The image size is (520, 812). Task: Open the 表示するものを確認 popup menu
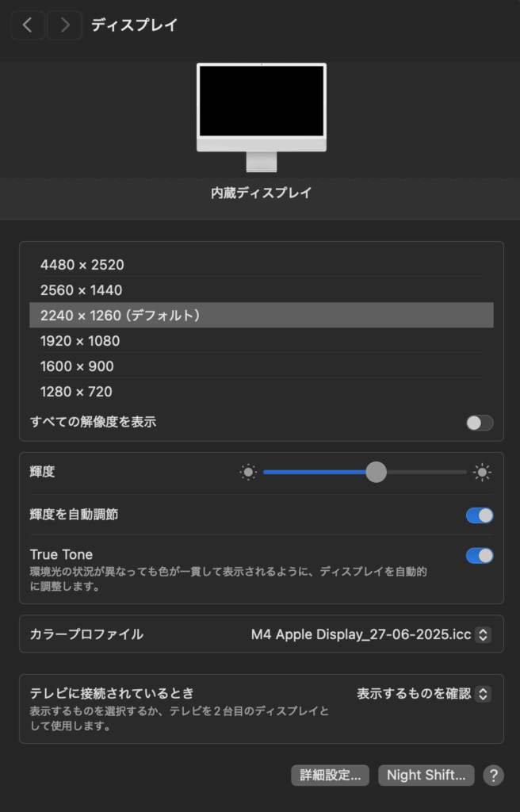pyautogui.click(x=423, y=694)
